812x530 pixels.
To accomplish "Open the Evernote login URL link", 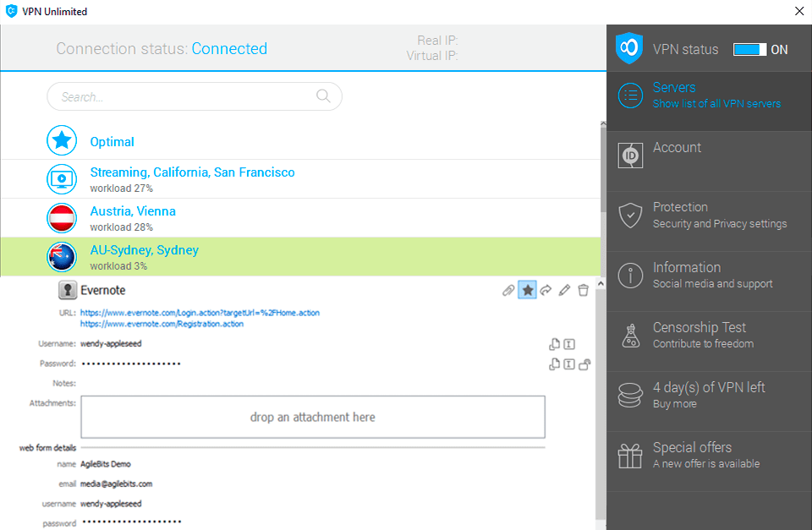I will [200, 313].
